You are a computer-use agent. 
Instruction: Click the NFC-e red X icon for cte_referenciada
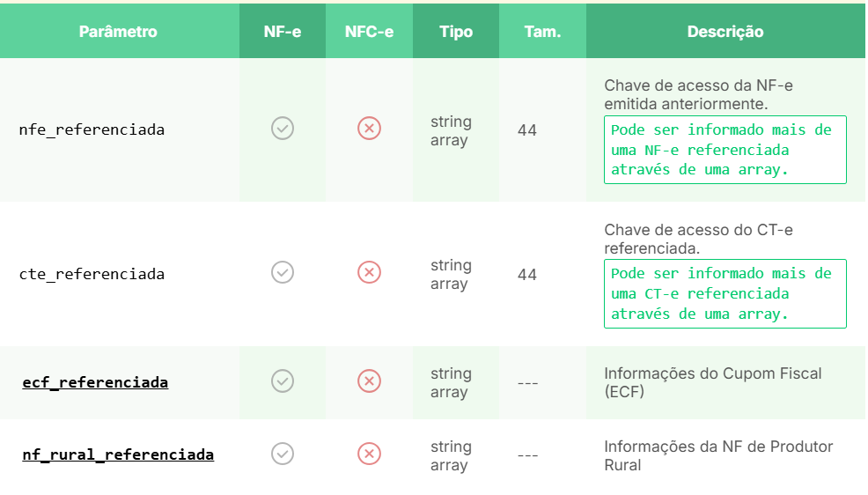tap(369, 272)
